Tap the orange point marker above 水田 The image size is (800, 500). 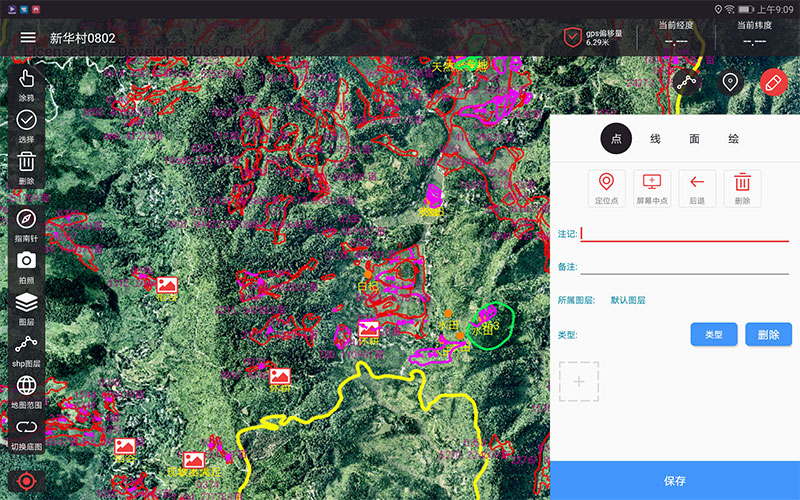click(448, 313)
